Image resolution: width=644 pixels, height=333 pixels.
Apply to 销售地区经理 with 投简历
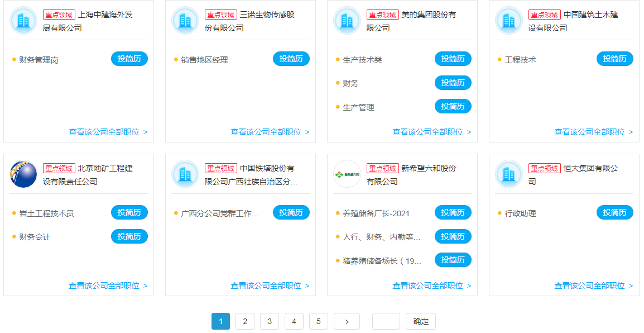point(291,59)
